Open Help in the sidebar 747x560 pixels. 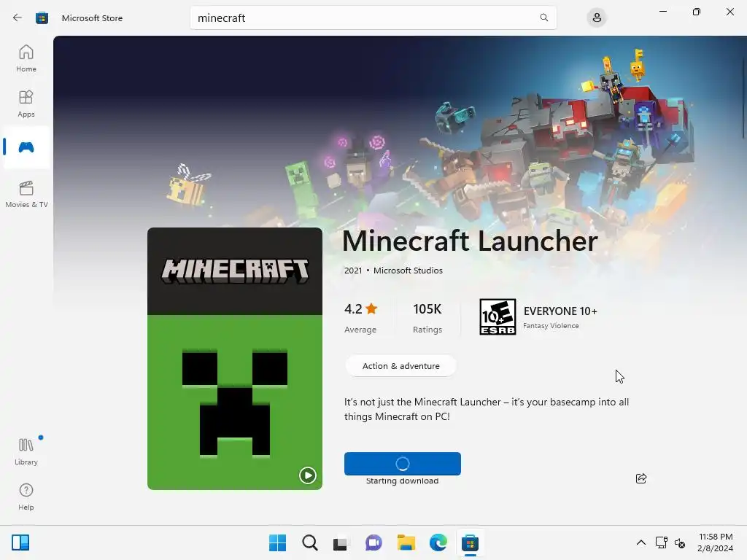pyautogui.click(x=26, y=497)
